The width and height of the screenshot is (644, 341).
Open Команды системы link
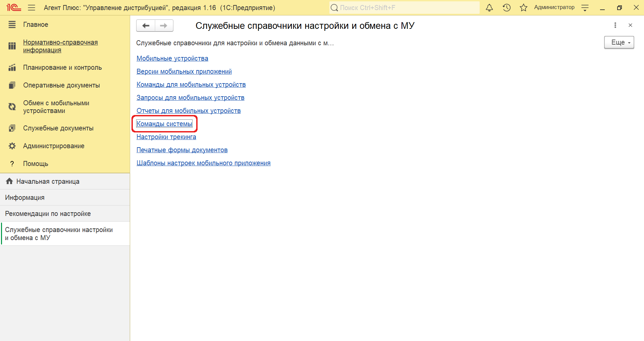(164, 124)
